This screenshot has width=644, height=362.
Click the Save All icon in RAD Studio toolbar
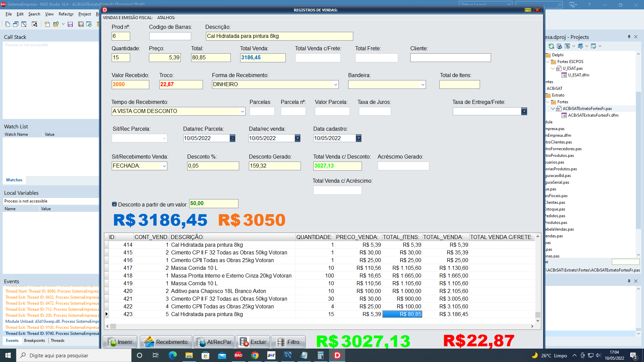coord(81,24)
